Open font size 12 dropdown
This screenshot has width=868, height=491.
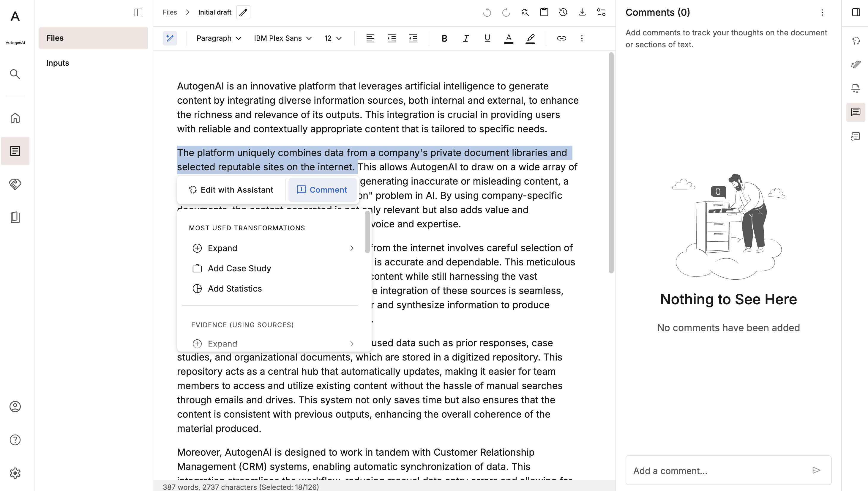point(333,38)
